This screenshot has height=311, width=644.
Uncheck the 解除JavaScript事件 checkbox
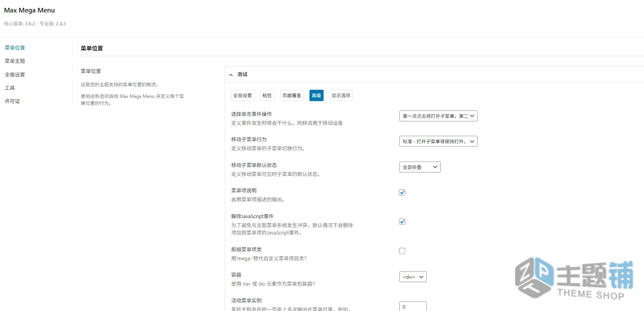[x=402, y=222]
